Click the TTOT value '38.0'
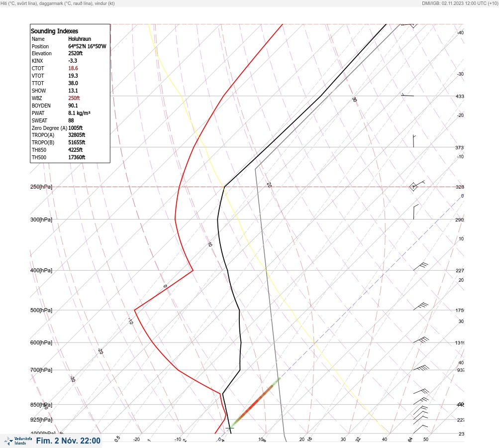 73,83
